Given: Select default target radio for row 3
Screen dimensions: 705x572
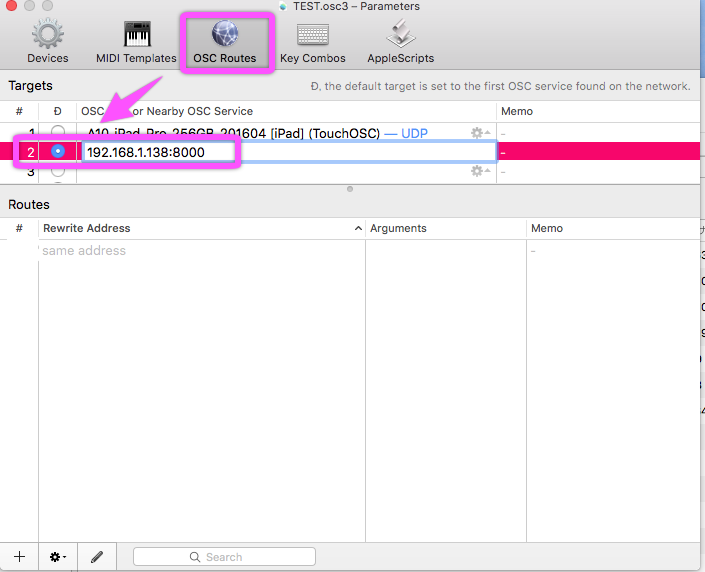Looking at the screenshot, I should pyautogui.click(x=59, y=172).
